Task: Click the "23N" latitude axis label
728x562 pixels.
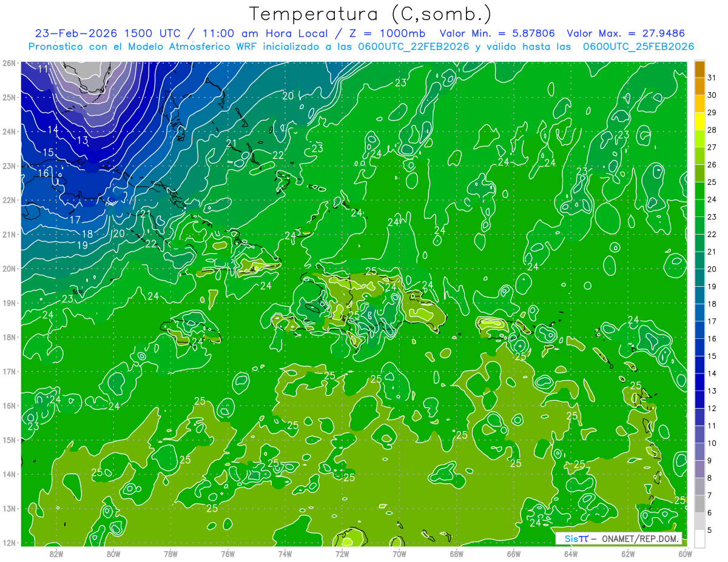Action: pyautogui.click(x=8, y=166)
